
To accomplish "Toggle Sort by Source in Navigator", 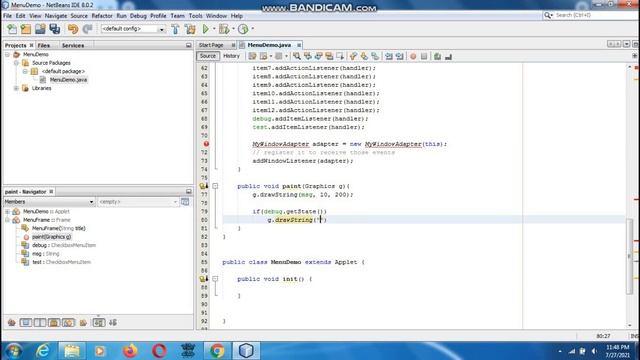I will 113,323.
